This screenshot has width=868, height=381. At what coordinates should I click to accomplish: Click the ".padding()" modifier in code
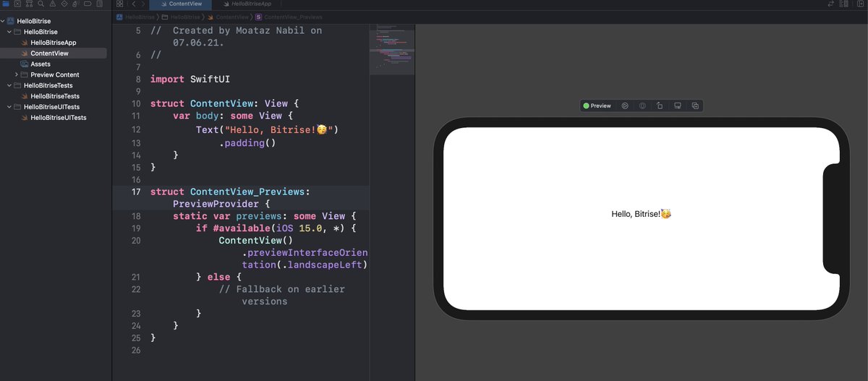248,143
